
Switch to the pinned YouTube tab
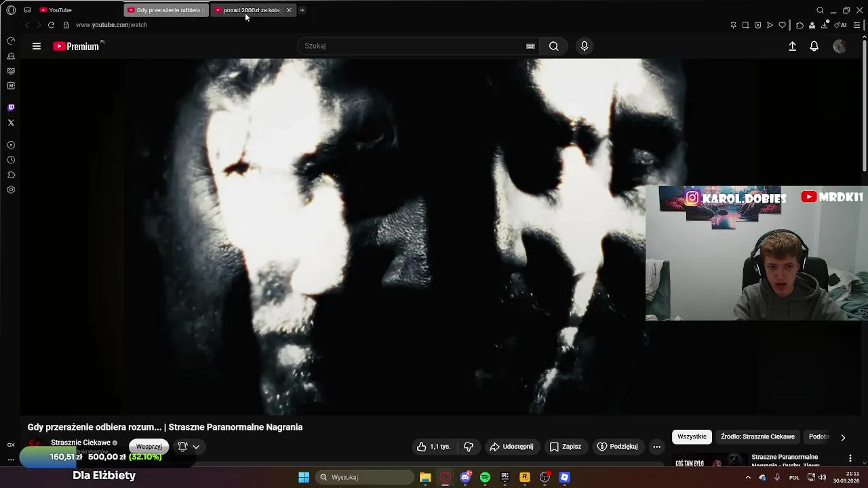[56, 10]
